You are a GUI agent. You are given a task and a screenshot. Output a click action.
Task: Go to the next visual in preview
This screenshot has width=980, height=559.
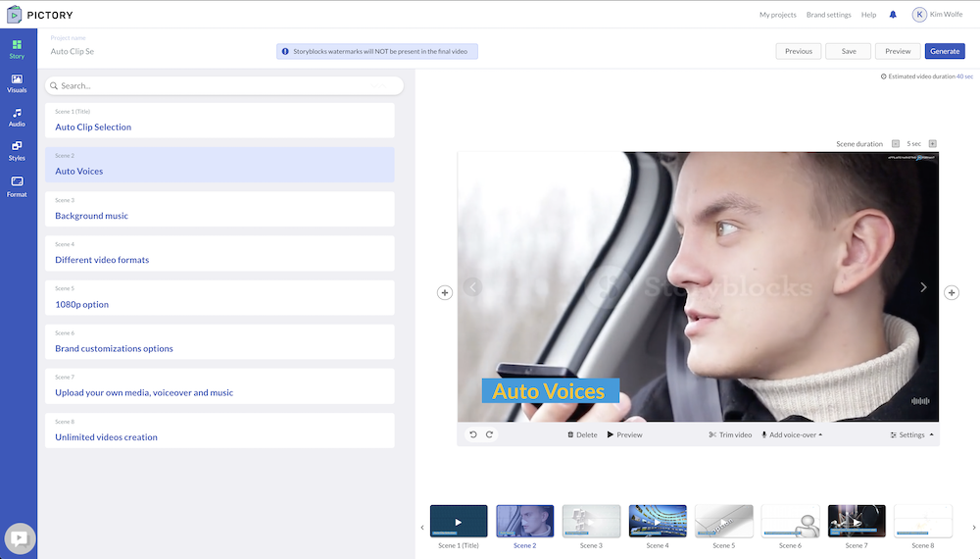click(x=923, y=287)
